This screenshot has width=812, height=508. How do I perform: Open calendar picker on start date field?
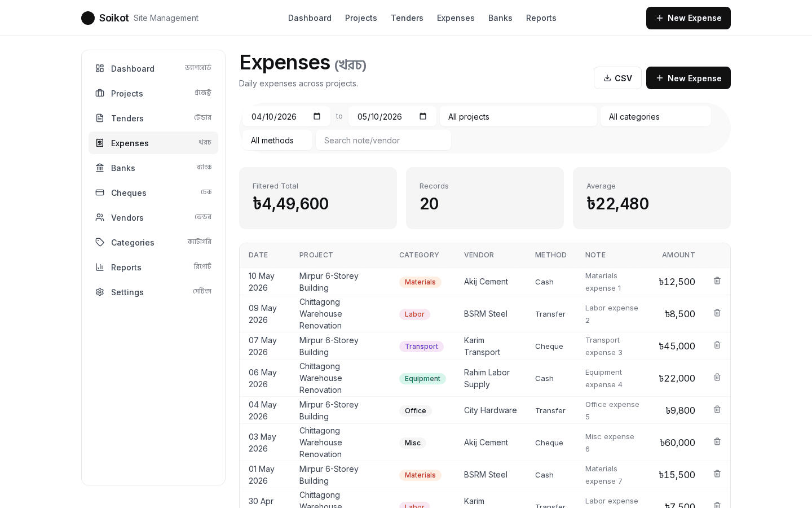317,116
